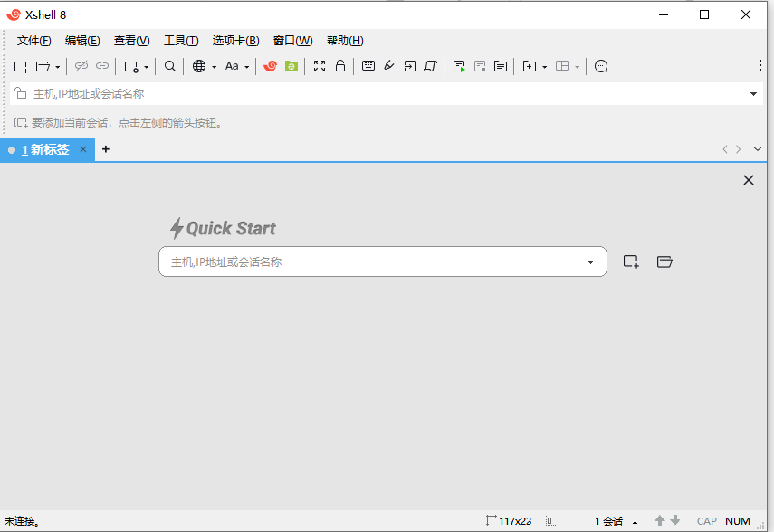Click the Tab Arrange layout icon
The width and height of the screenshot is (774, 532).
coord(562,66)
